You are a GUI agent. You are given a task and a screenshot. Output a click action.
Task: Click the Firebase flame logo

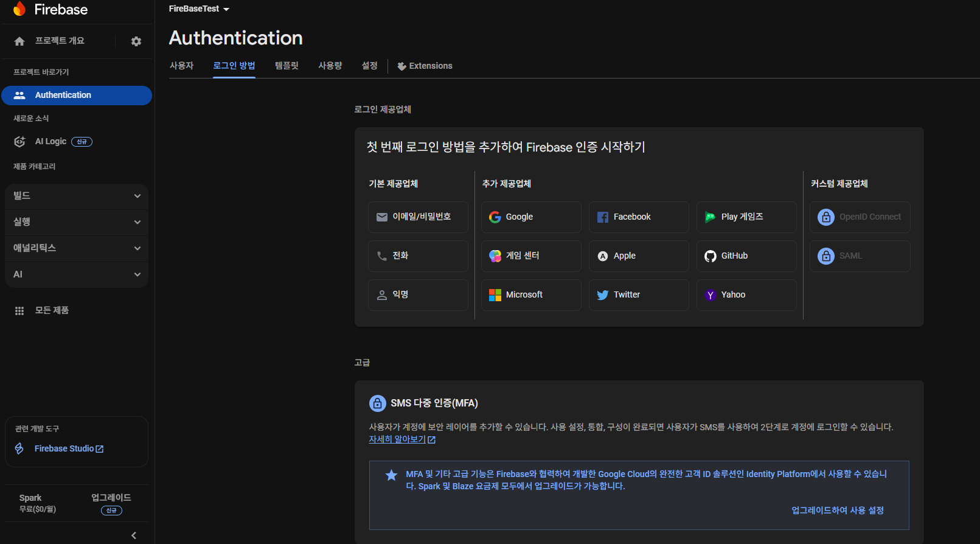click(x=19, y=9)
